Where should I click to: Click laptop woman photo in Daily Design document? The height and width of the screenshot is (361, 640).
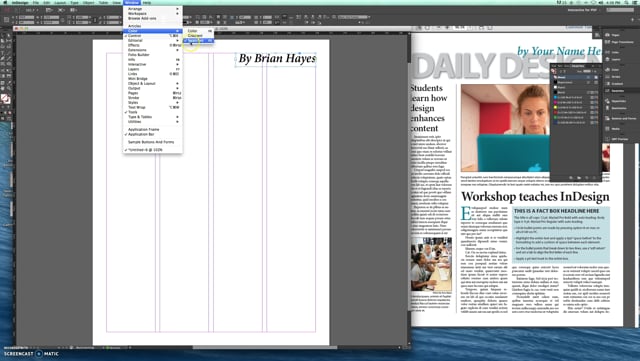point(505,128)
